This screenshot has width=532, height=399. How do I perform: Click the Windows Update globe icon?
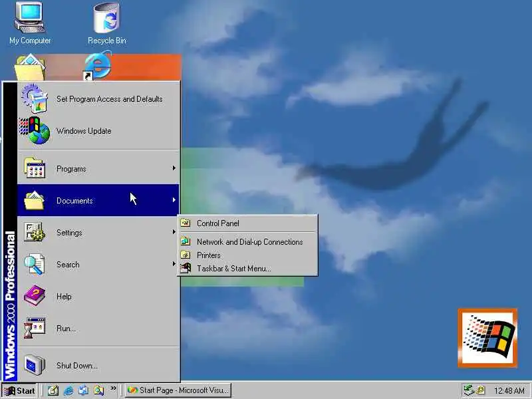click(35, 130)
